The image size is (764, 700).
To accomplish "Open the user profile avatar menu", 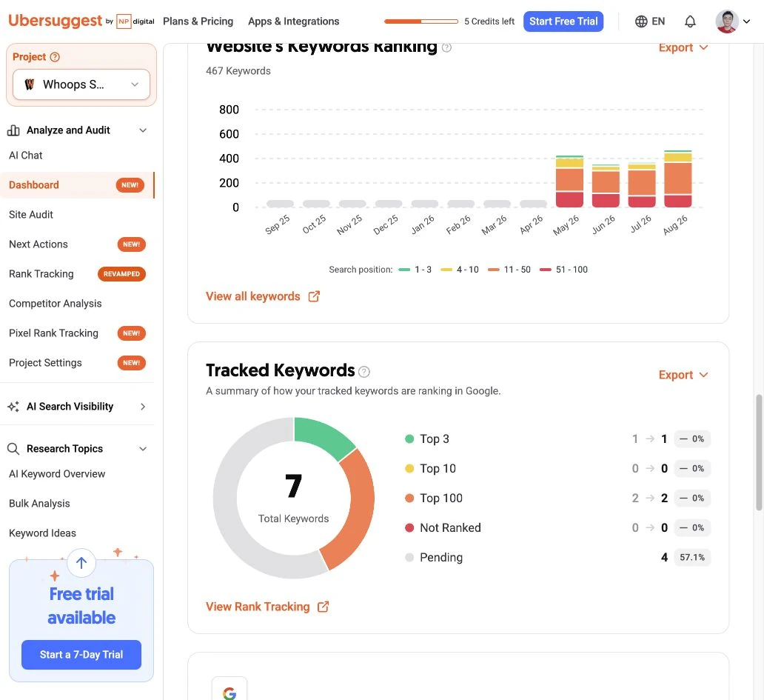I will coord(726,21).
